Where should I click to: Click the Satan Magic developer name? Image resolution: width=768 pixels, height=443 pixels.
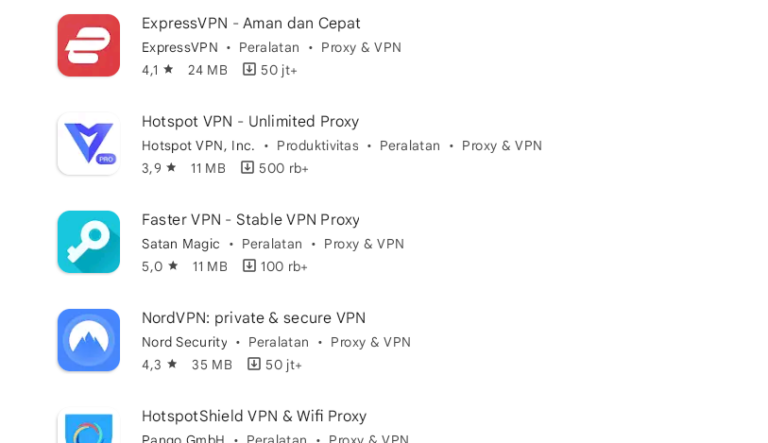pos(180,244)
